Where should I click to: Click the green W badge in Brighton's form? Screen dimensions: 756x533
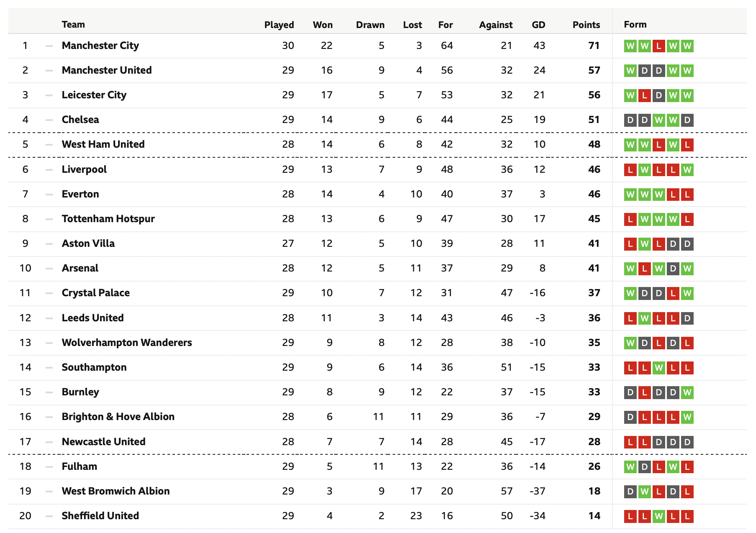pyautogui.click(x=687, y=417)
